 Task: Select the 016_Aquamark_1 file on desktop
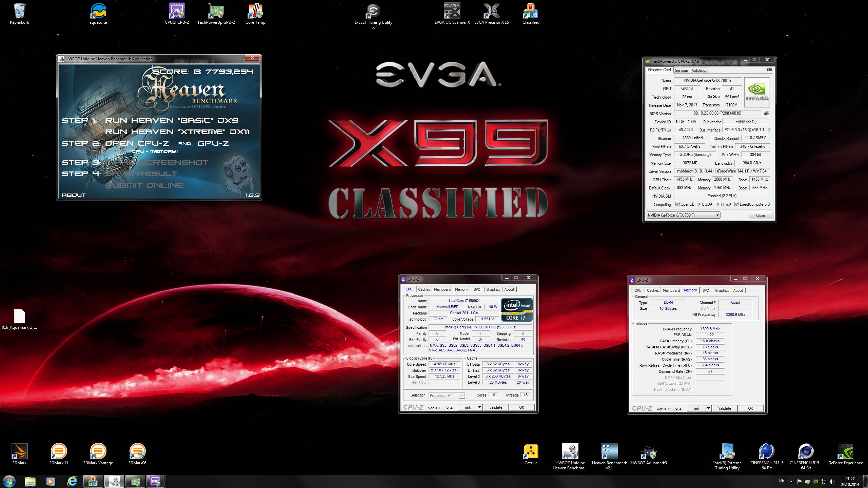pyautogui.click(x=19, y=319)
